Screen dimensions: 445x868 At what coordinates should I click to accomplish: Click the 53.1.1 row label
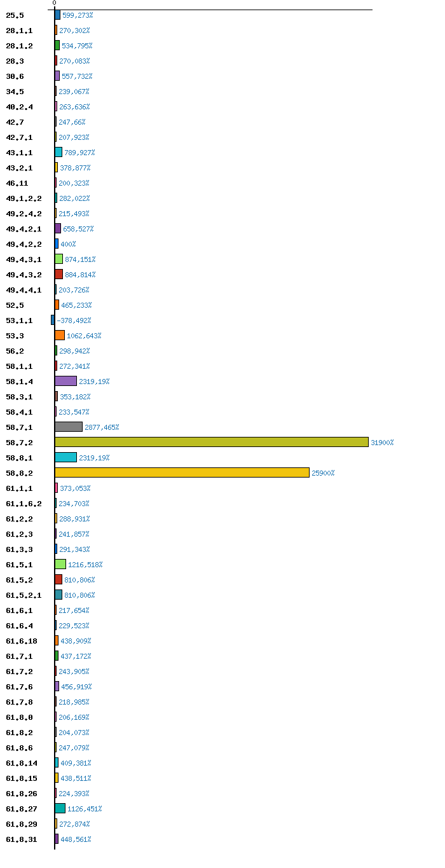[19, 320]
